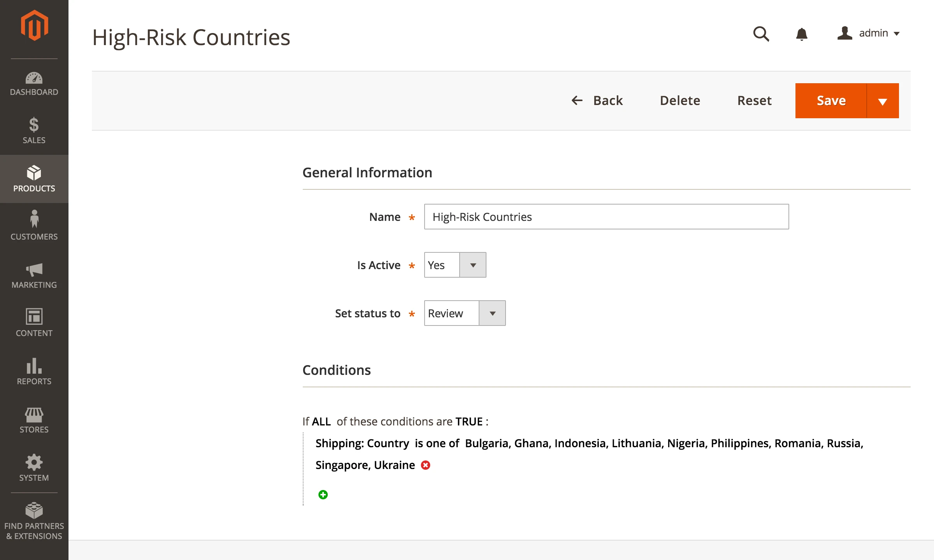Click the Find Partners & Extensions icon
The width and height of the screenshot is (934, 560).
pyautogui.click(x=34, y=510)
